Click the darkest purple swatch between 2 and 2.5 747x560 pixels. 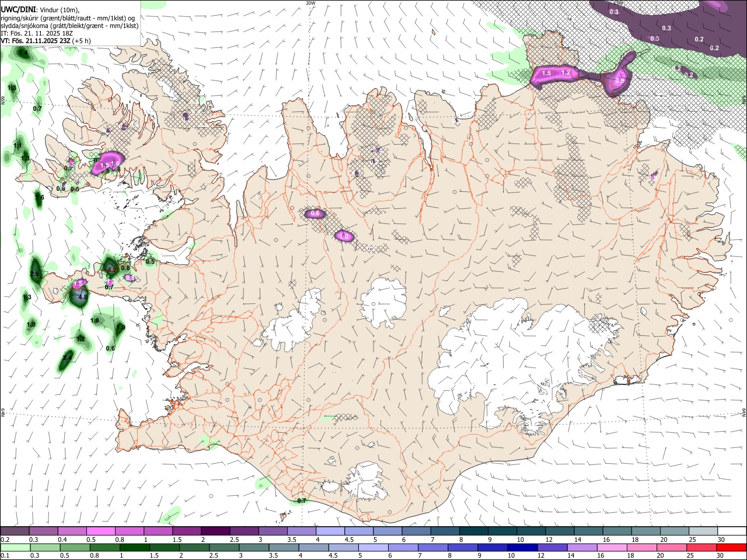click(x=215, y=531)
